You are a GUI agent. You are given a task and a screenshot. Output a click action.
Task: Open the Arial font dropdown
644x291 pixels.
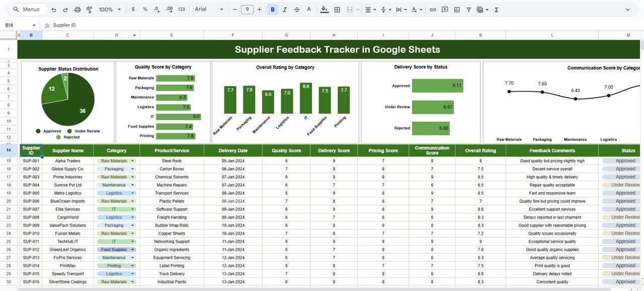pos(209,10)
